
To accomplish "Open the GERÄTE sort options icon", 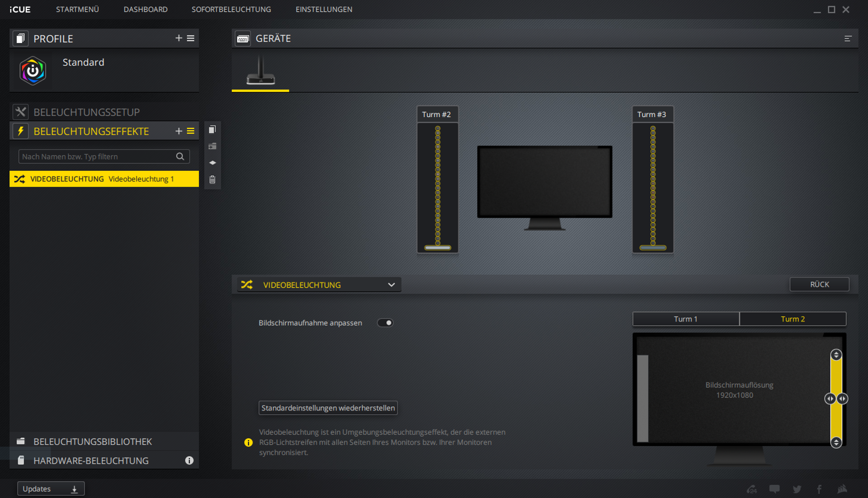I will coord(849,38).
